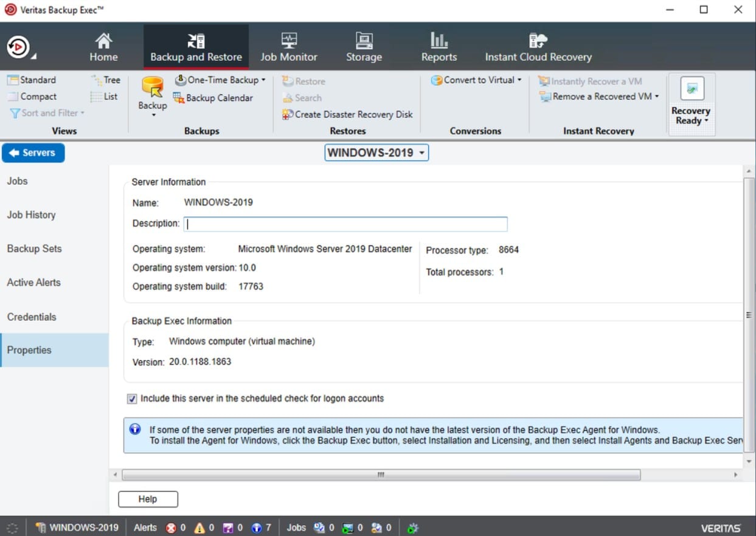Open the Backup Calendar
Screen dimensions: 756x536
click(218, 98)
